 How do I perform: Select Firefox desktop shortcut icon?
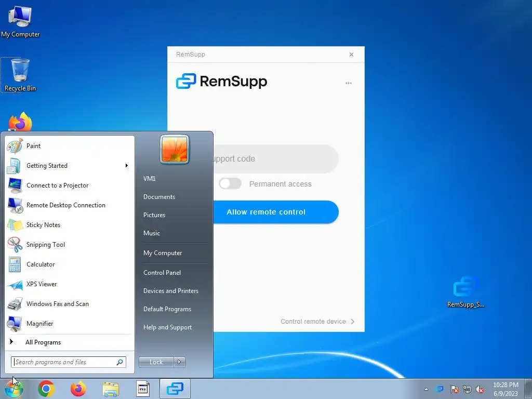(20, 122)
